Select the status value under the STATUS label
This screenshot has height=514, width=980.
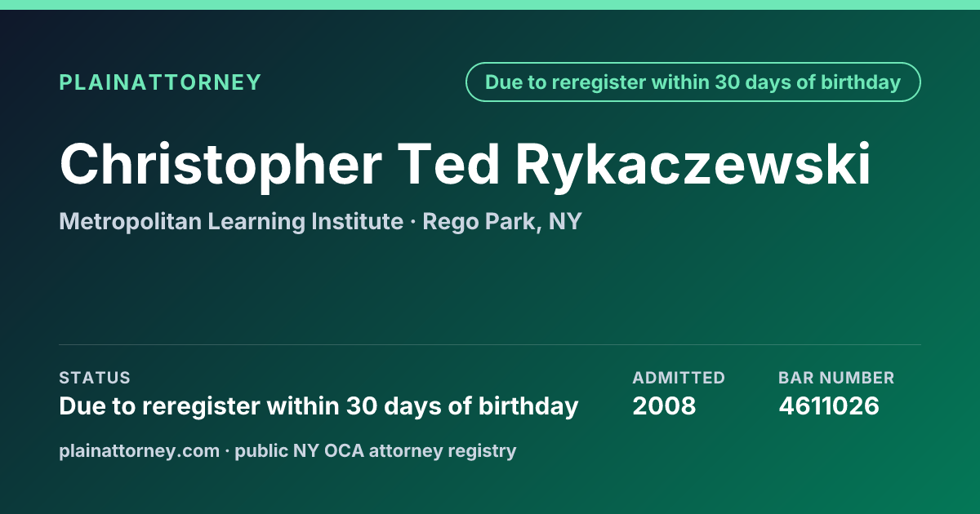click(x=318, y=406)
